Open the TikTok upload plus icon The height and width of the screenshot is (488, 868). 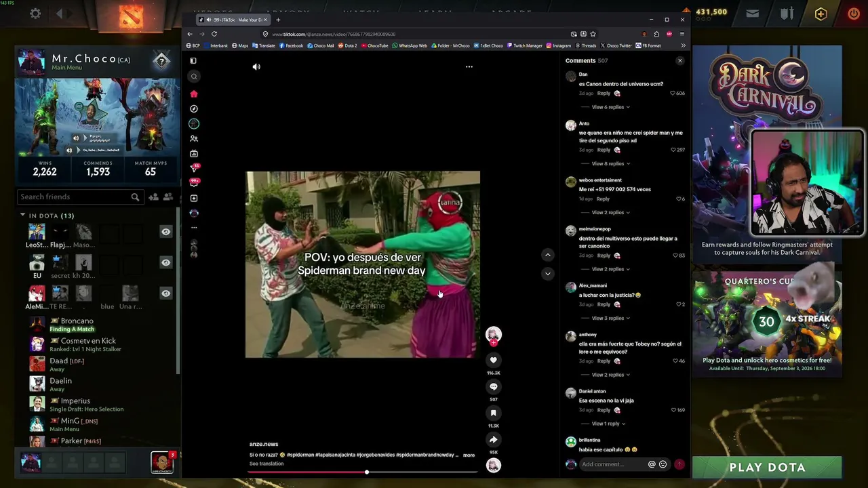[x=194, y=198]
